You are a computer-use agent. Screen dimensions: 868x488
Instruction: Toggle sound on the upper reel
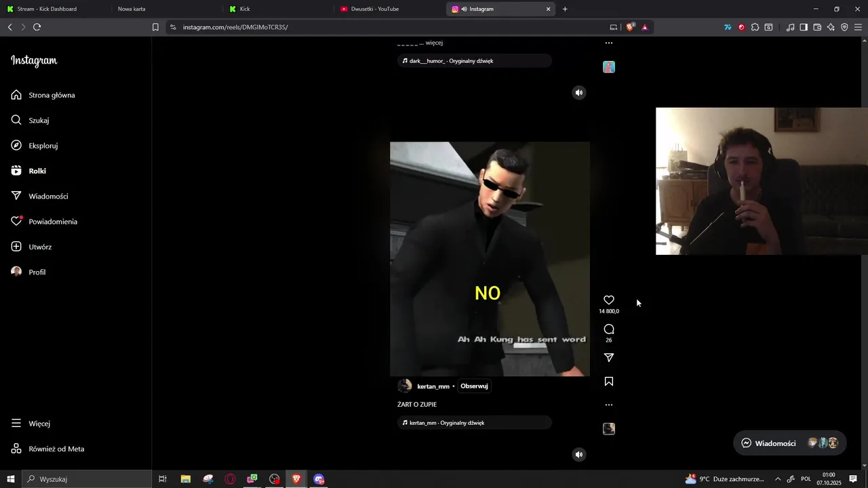[579, 93]
